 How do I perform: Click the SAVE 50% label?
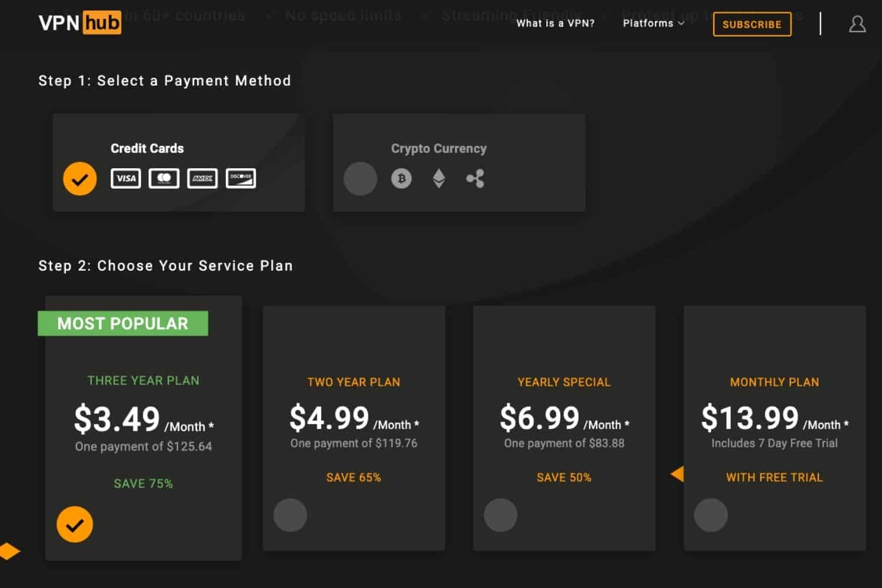pos(564,477)
